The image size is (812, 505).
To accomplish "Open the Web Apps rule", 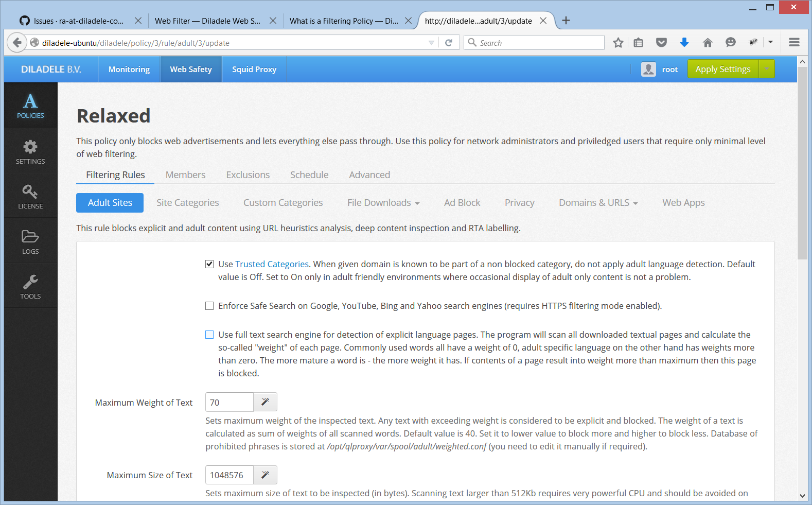I will pyautogui.click(x=683, y=202).
